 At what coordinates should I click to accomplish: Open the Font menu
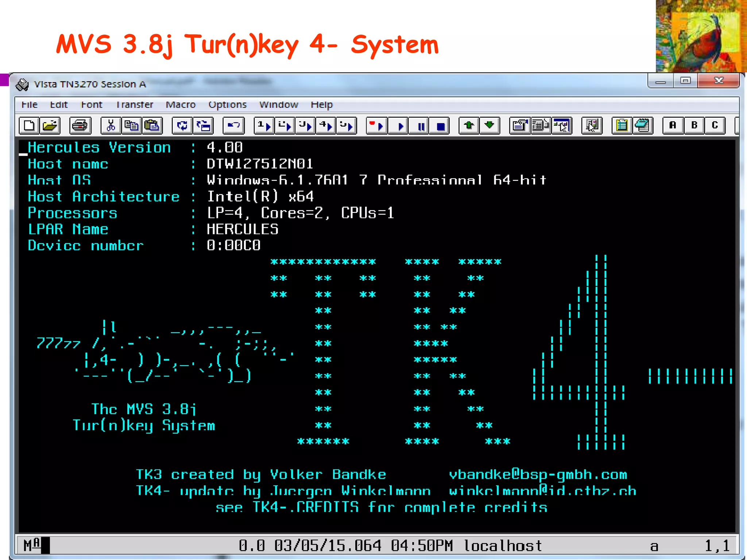(x=92, y=105)
